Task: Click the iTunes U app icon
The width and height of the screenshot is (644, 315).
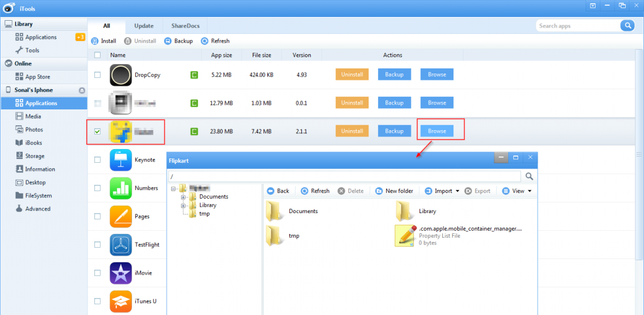Action: tap(120, 301)
